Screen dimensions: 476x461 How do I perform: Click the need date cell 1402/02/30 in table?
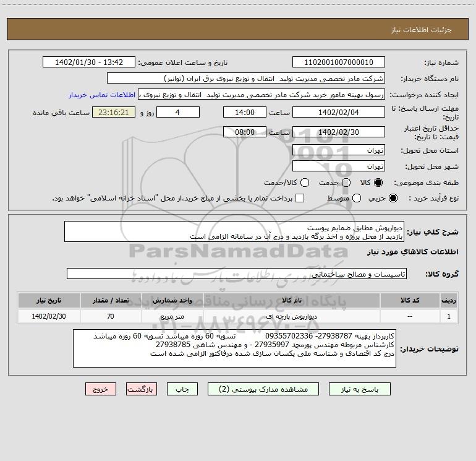(x=49, y=316)
